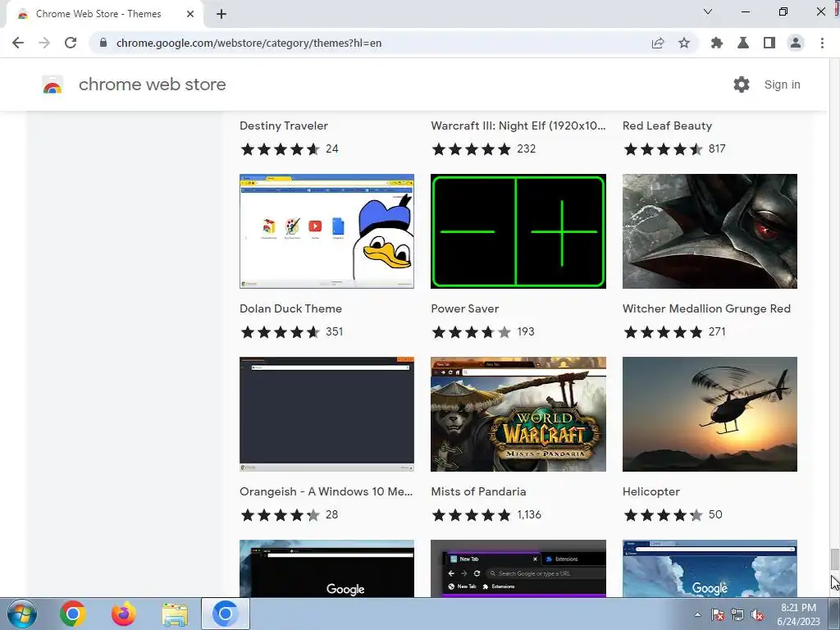The height and width of the screenshot is (630, 840).
Task: Launch Google Chrome from taskbar
Action: pos(73,614)
